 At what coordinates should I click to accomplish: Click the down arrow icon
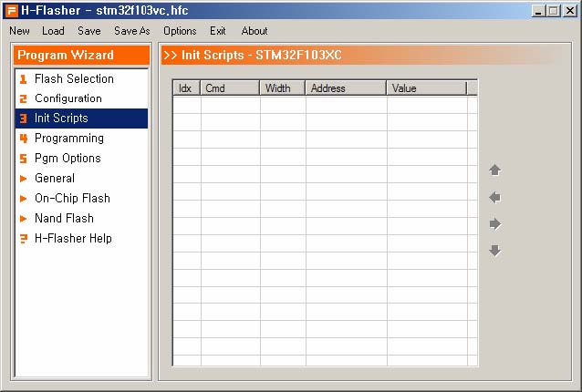click(495, 251)
